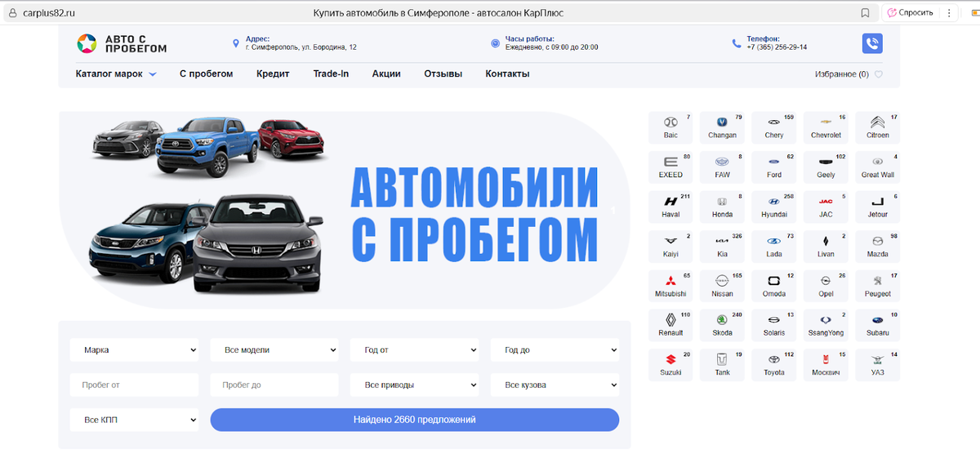980x463 pixels.
Task: Open the Год от dropdown
Action: tap(414, 350)
